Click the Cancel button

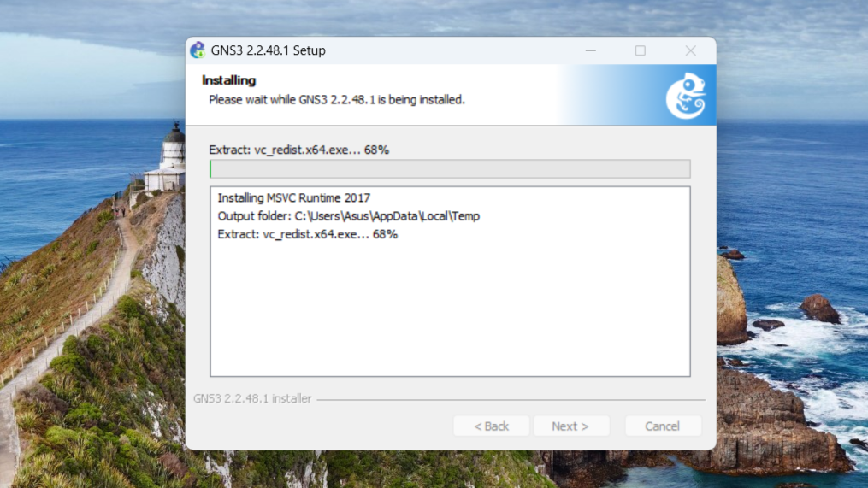[x=663, y=426]
